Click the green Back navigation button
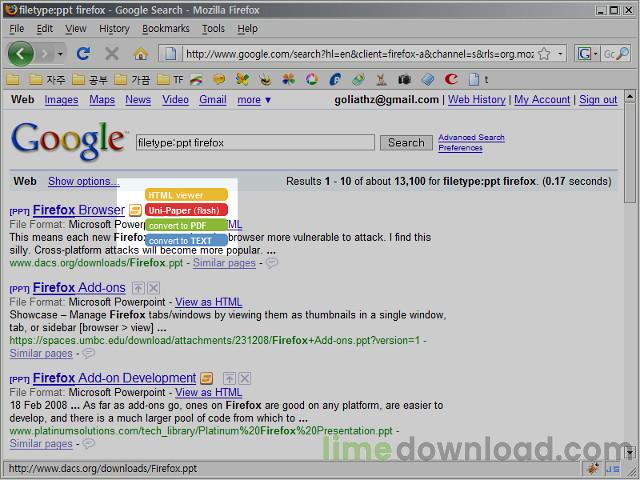This screenshot has height=480, width=640. [x=21, y=53]
